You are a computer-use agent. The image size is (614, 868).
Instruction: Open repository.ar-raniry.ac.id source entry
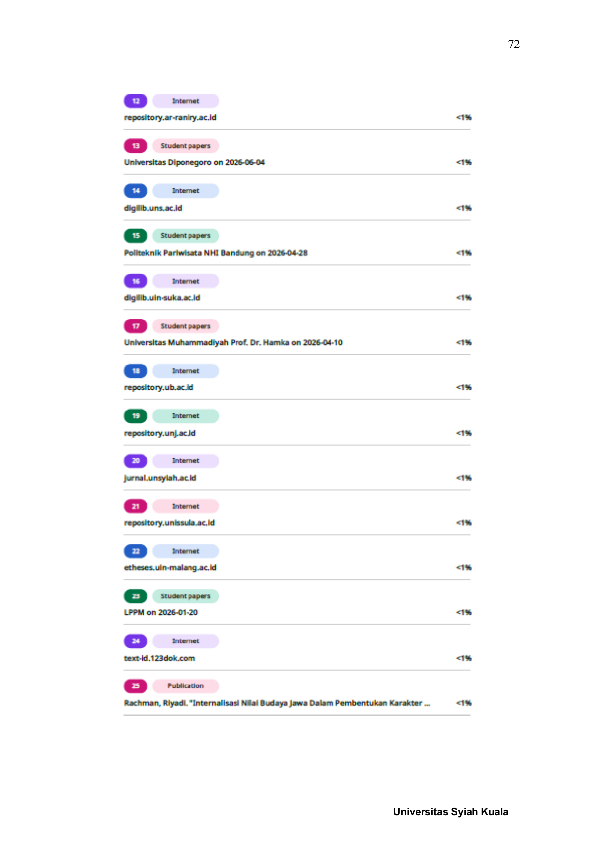click(x=170, y=118)
